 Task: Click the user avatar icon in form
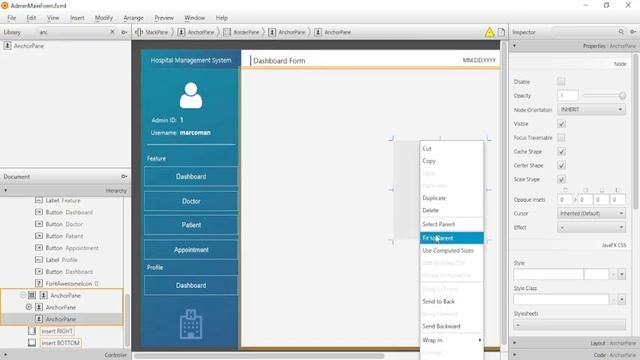click(x=191, y=96)
